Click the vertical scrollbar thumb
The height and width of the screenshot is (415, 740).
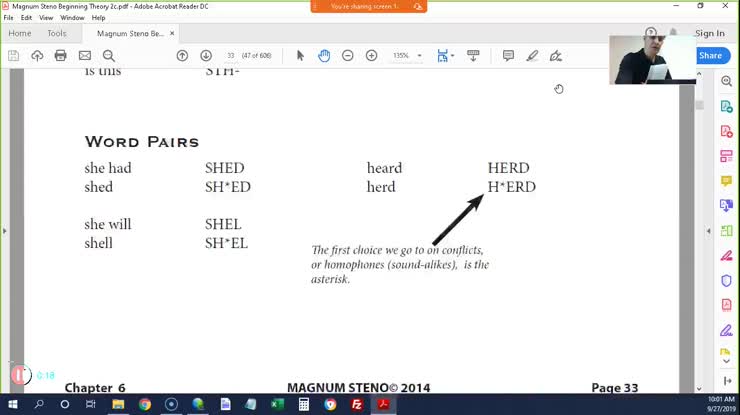click(699, 105)
